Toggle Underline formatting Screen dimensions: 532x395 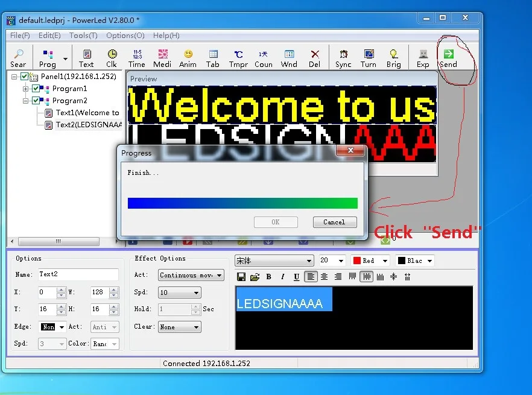point(297,277)
